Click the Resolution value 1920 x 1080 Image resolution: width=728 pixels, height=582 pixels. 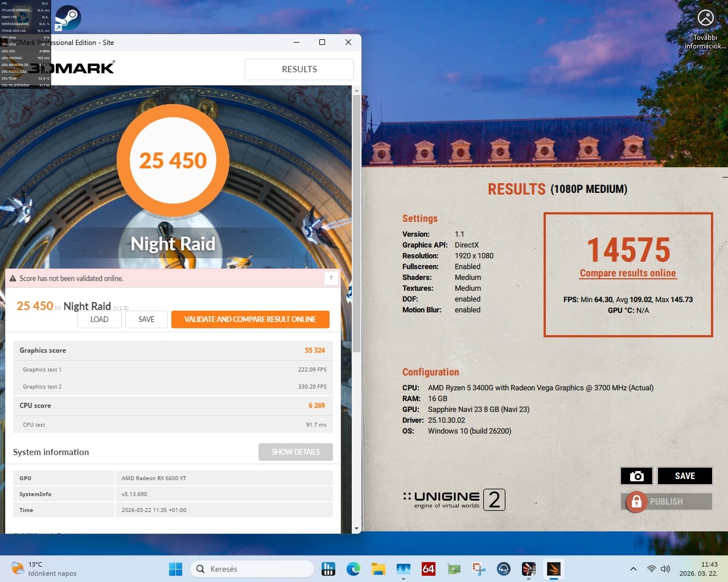click(474, 256)
